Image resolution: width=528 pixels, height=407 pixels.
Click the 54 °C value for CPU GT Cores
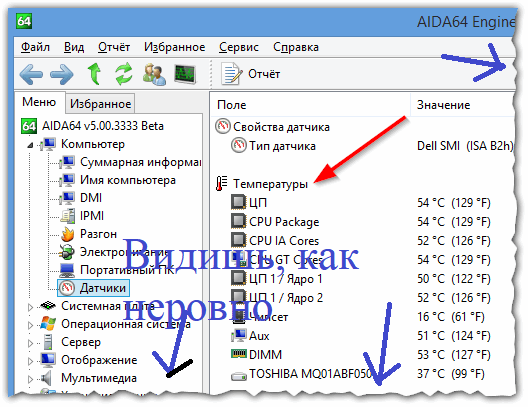(454, 260)
